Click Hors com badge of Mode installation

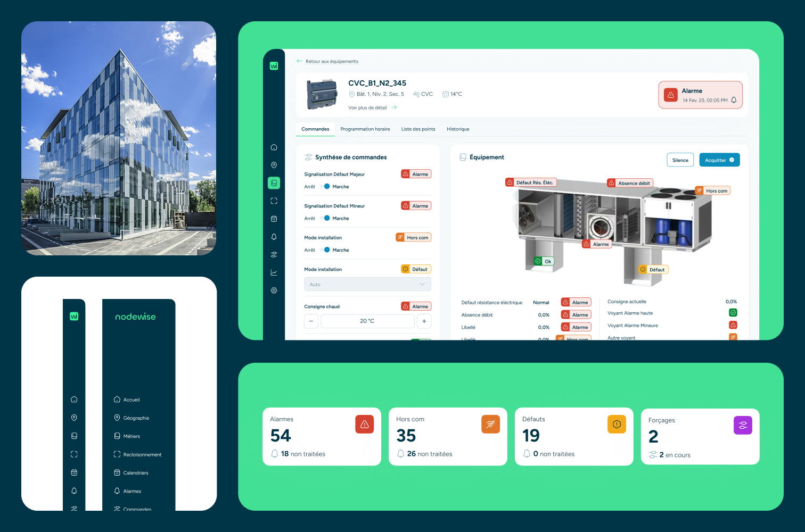(x=413, y=237)
